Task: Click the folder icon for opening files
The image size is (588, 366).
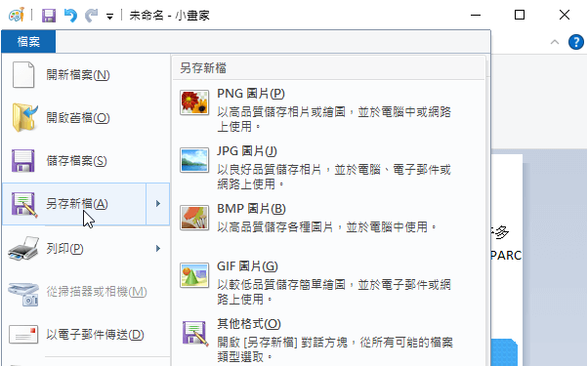Action: pos(24,118)
